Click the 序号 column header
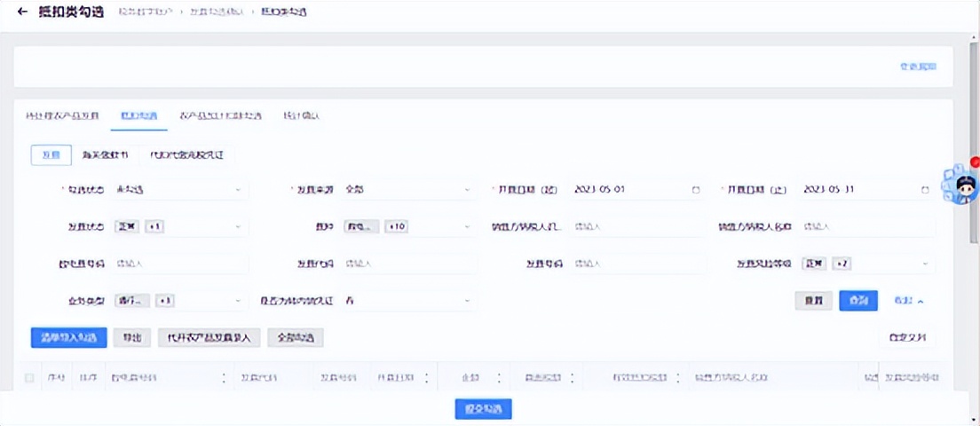This screenshot has width=980, height=426. coord(57,379)
